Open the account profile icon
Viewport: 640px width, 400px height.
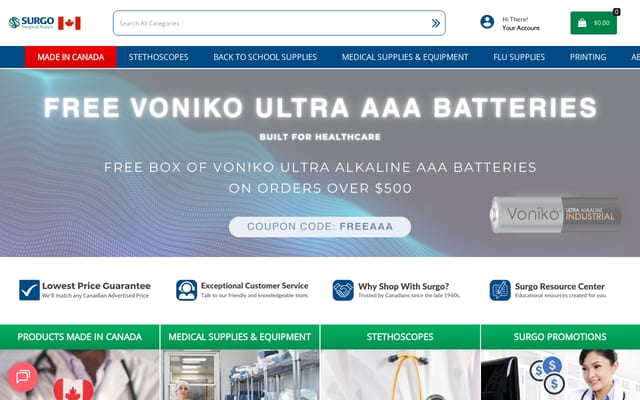[x=487, y=22]
